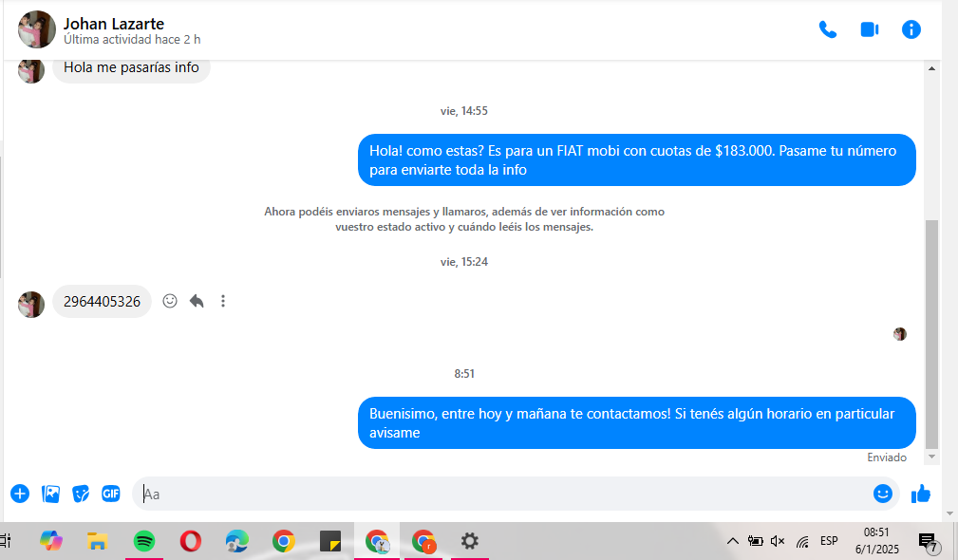The width and height of the screenshot is (958, 560).
Task: Click the muted volume tray icon
Action: coord(778,541)
